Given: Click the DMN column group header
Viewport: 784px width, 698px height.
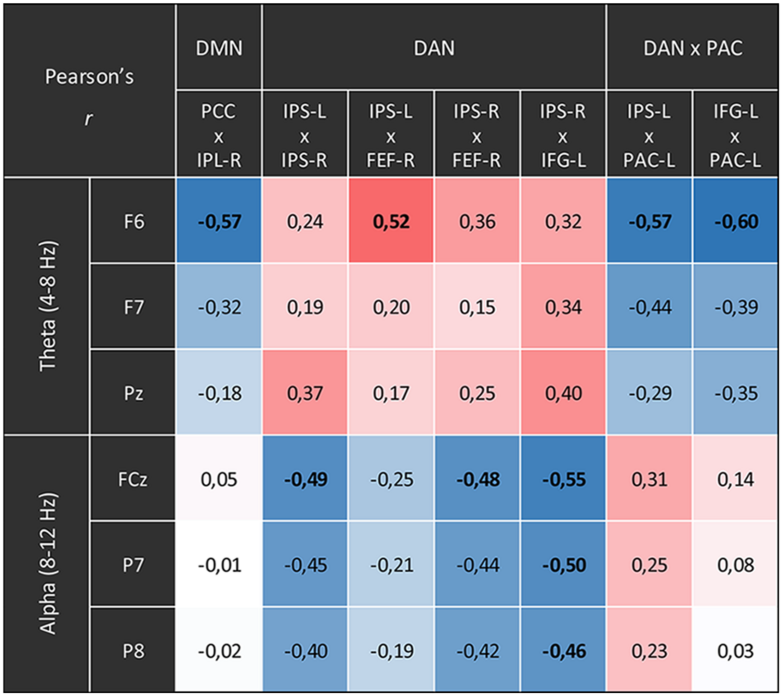Looking at the screenshot, I should (219, 48).
